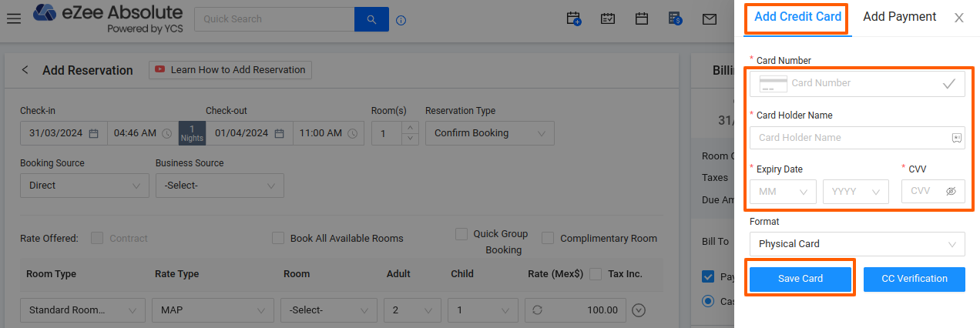Viewport: 980px width, 328px height.
Task: Click the CVV input field
Action: pos(933,192)
